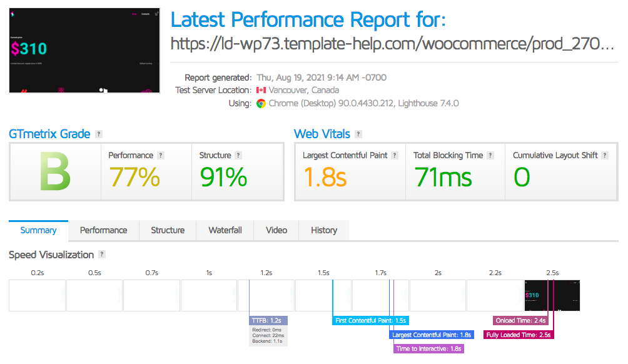
Task: Open the History tab
Action: point(324,231)
